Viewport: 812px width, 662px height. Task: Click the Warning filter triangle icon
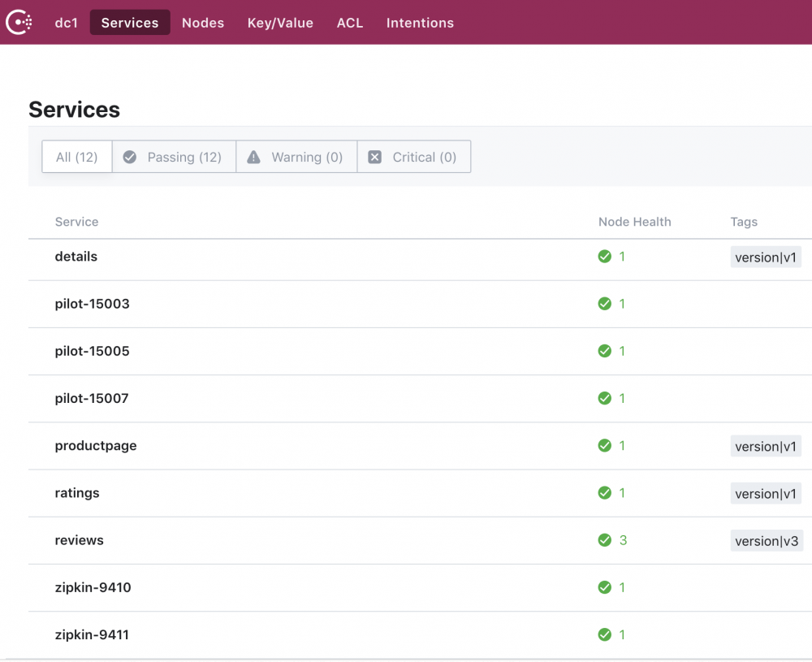[x=254, y=158]
